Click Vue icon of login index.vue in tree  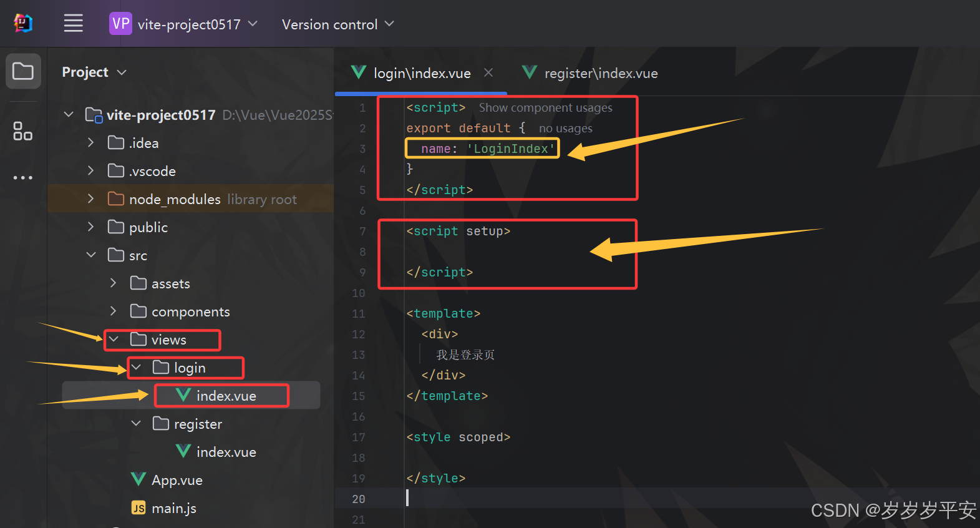click(x=183, y=394)
